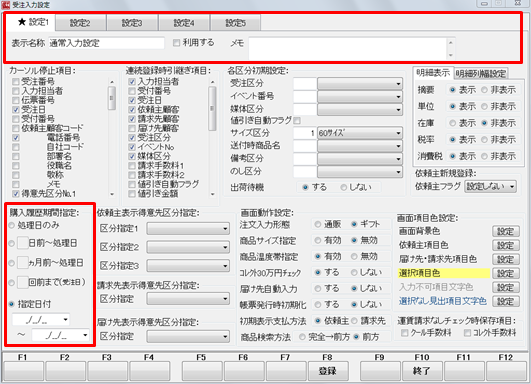Expand the サイズ区分 60サイズ dropdown
The height and width of the screenshot is (384, 531).
360,133
